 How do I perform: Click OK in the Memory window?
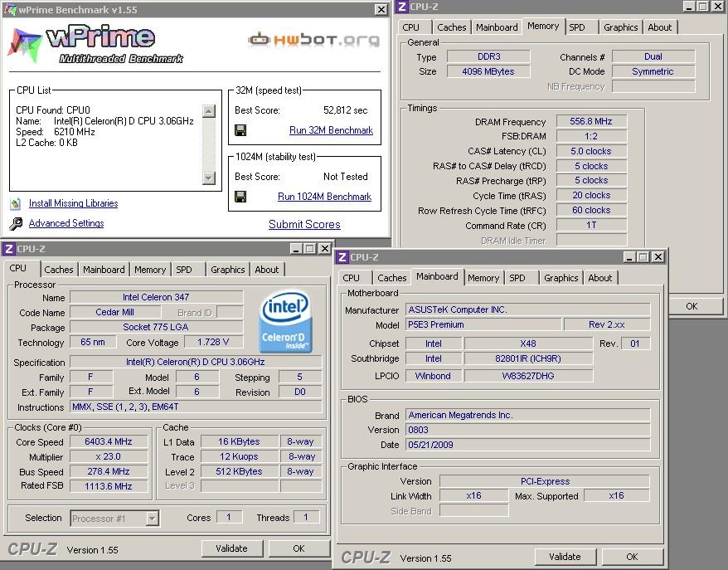pos(694,307)
